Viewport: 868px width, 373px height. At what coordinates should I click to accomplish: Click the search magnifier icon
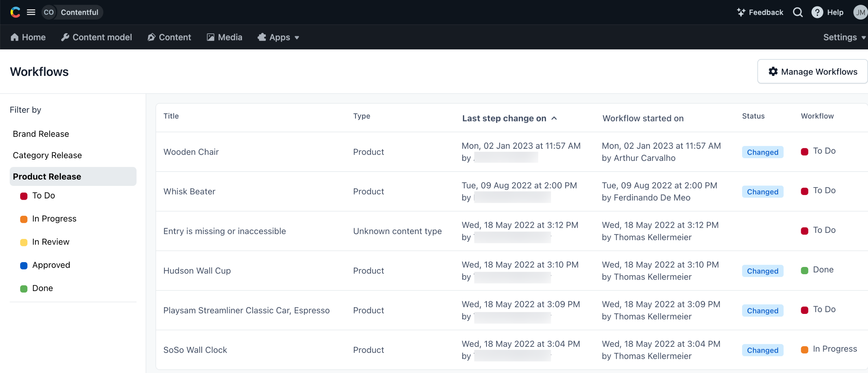tap(798, 12)
